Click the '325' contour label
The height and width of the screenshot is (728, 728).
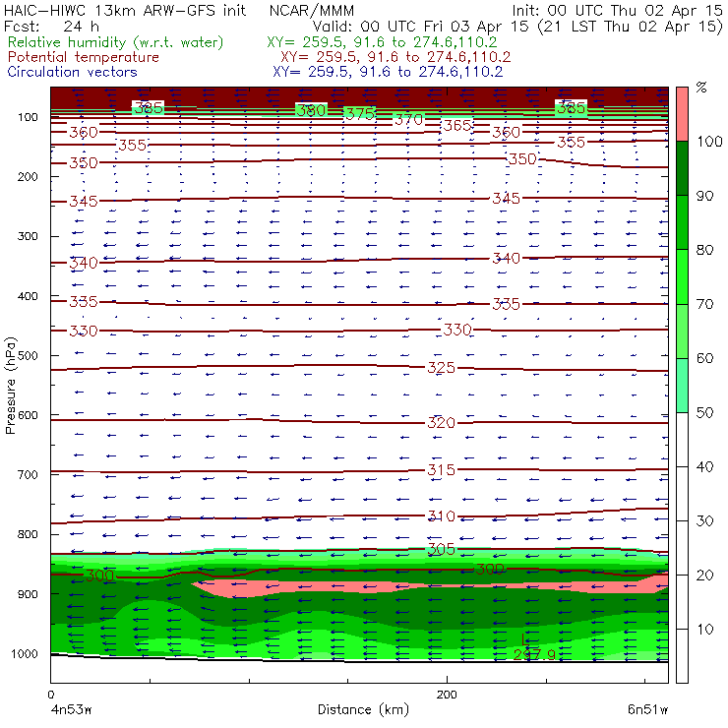coord(441,368)
